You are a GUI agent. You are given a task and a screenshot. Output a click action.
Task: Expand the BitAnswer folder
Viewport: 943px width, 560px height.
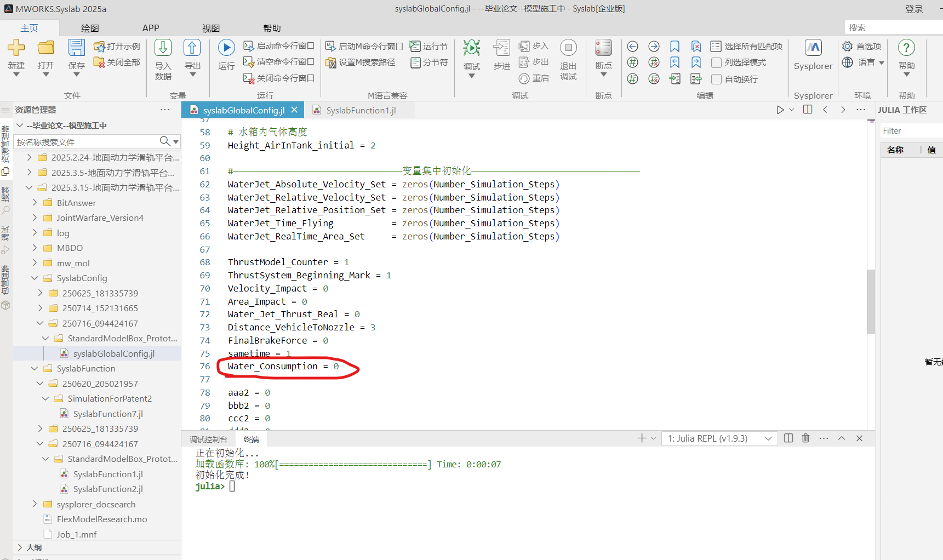point(35,203)
